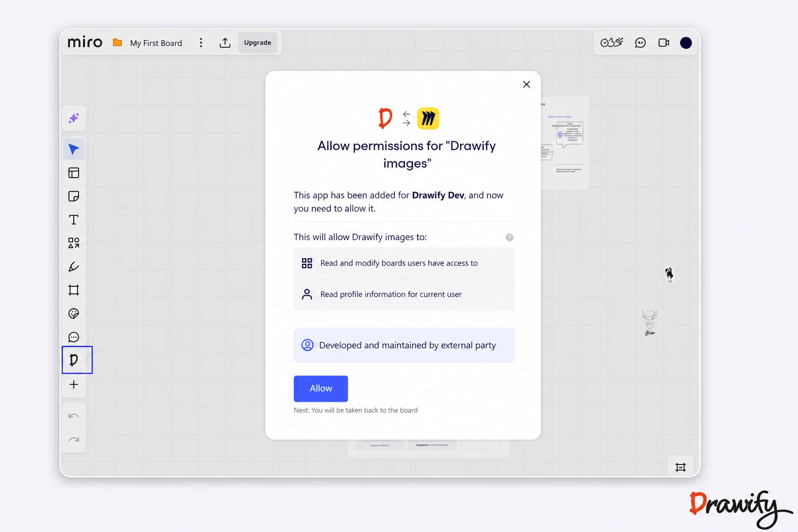Open more apps with plus icon
798x532 pixels.
tap(74, 384)
